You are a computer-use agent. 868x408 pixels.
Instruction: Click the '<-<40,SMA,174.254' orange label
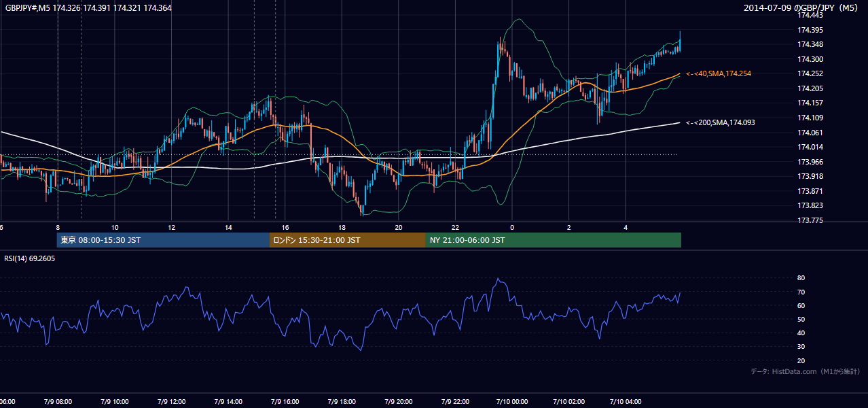point(719,73)
